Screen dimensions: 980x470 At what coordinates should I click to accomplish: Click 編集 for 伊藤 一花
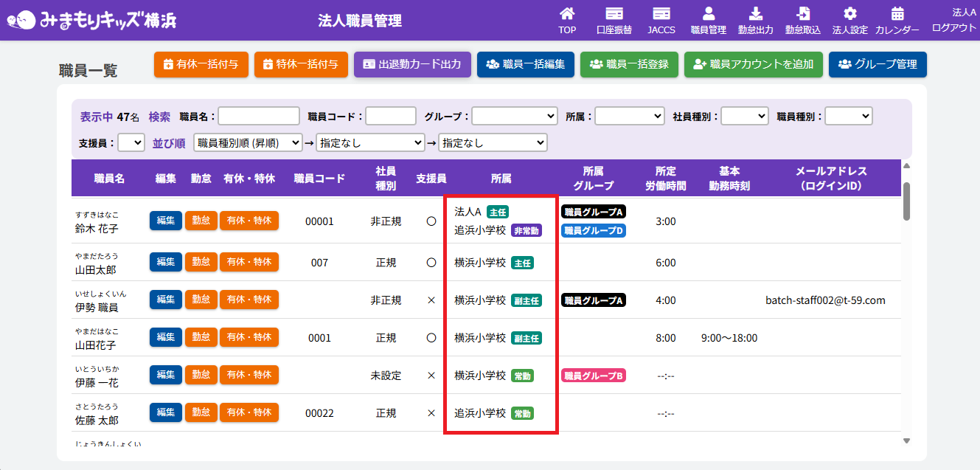tap(166, 375)
